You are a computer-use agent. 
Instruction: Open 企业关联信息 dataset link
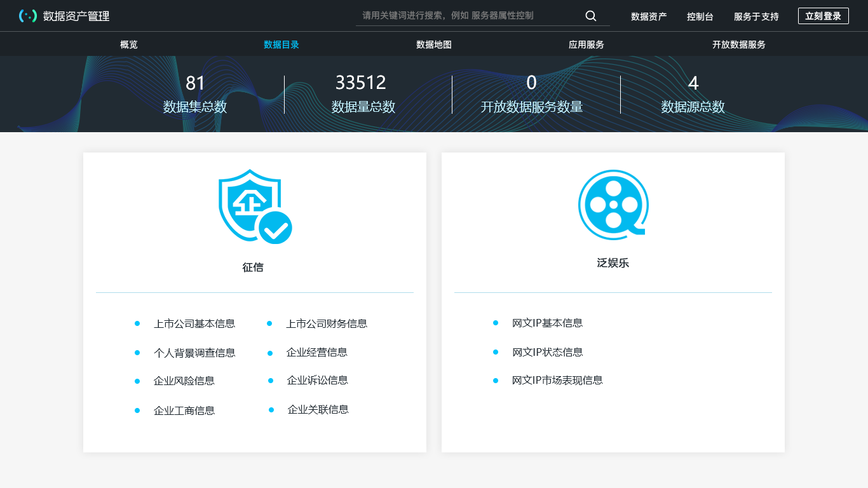tap(318, 409)
